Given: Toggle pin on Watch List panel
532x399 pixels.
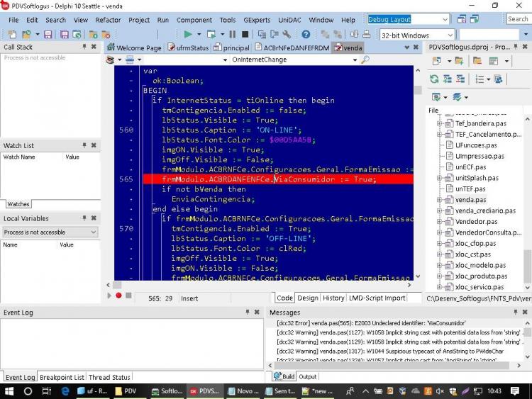Looking at the screenshot, I should pyautogui.click(x=84, y=145).
